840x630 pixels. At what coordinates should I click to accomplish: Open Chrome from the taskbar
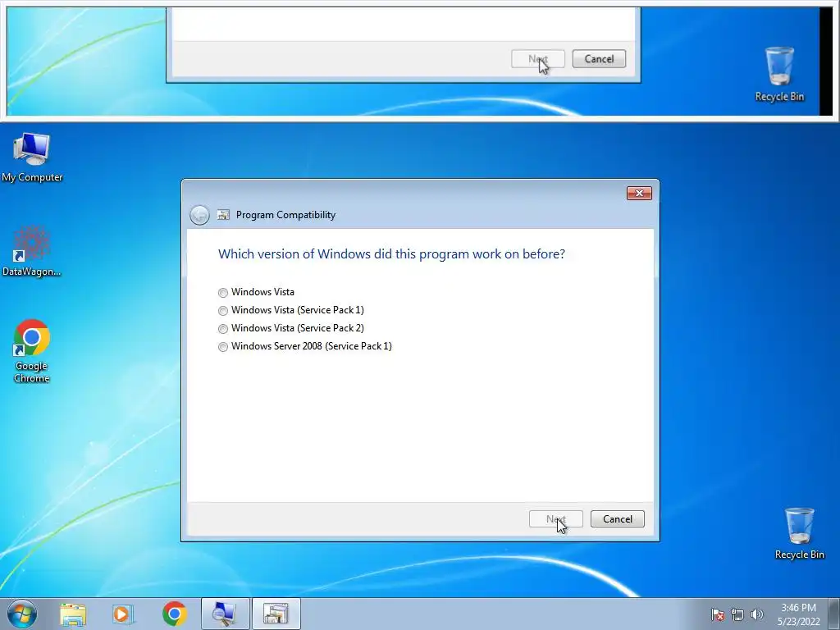(175, 614)
